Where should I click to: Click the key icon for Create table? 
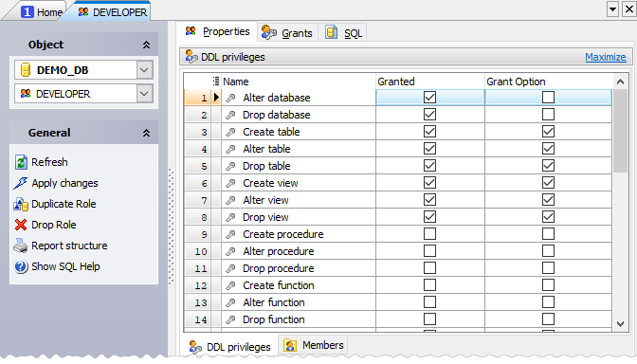click(230, 132)
